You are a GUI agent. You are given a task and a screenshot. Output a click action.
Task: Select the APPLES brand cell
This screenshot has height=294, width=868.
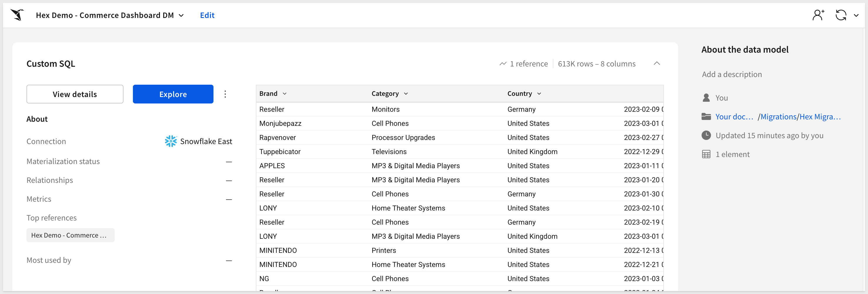coord(312,166)
